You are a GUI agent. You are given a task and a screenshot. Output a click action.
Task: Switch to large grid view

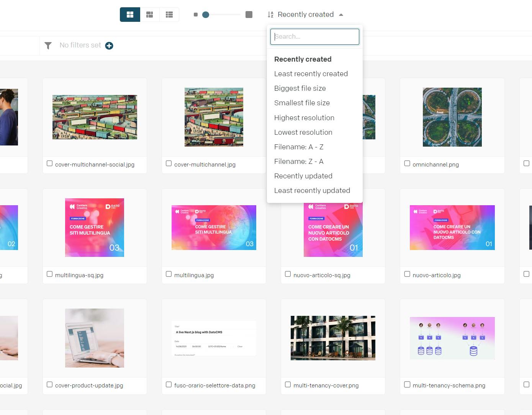pos(130,15)
